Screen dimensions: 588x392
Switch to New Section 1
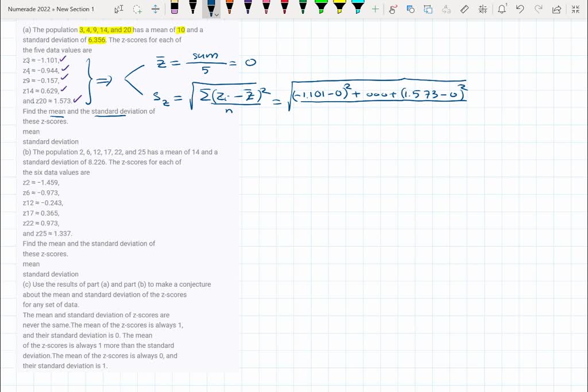(75, 9)
